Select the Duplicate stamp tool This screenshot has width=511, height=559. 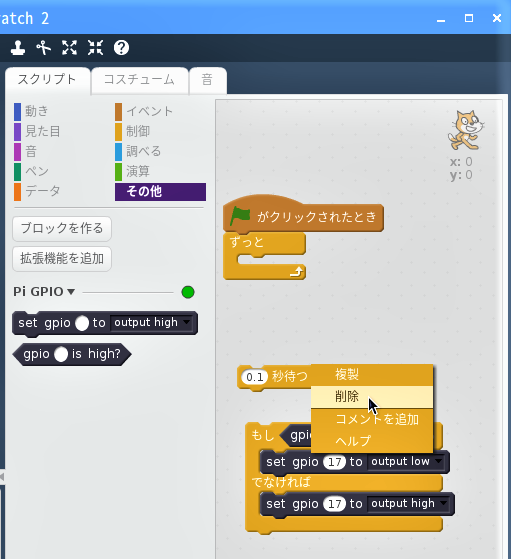[18, 47]
